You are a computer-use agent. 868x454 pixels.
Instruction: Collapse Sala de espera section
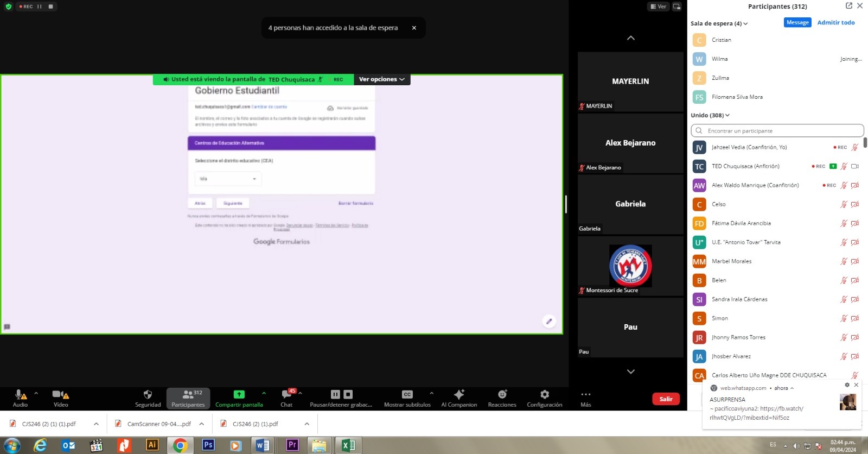719,23
